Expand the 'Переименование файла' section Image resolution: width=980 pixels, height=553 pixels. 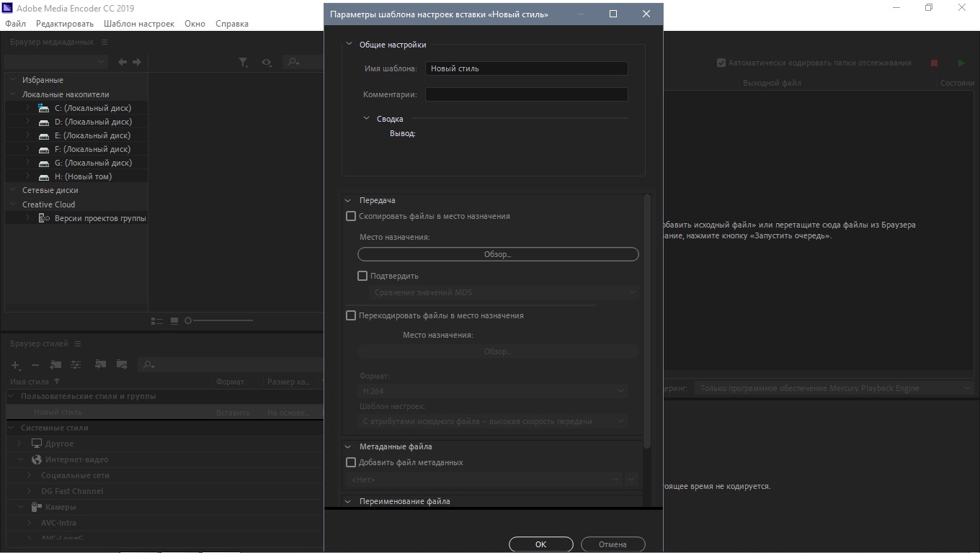tap(348, 502)
